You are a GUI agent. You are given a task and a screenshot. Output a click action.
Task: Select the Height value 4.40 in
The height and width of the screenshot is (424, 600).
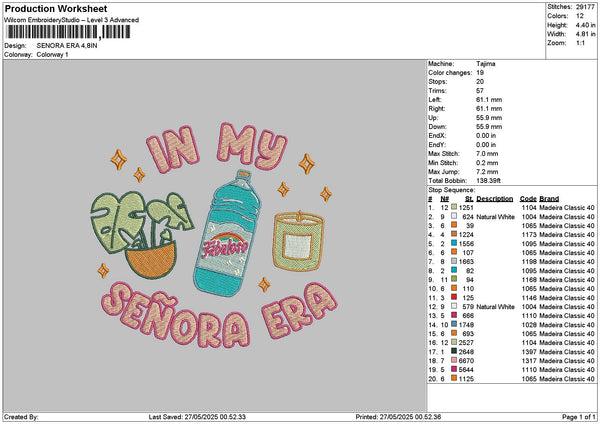[585, 25]
